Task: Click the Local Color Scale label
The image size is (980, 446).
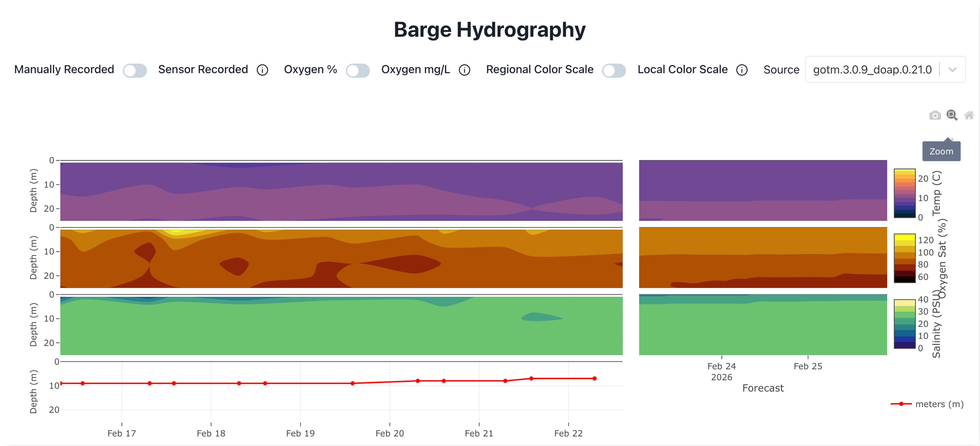Action: point(683,70)
